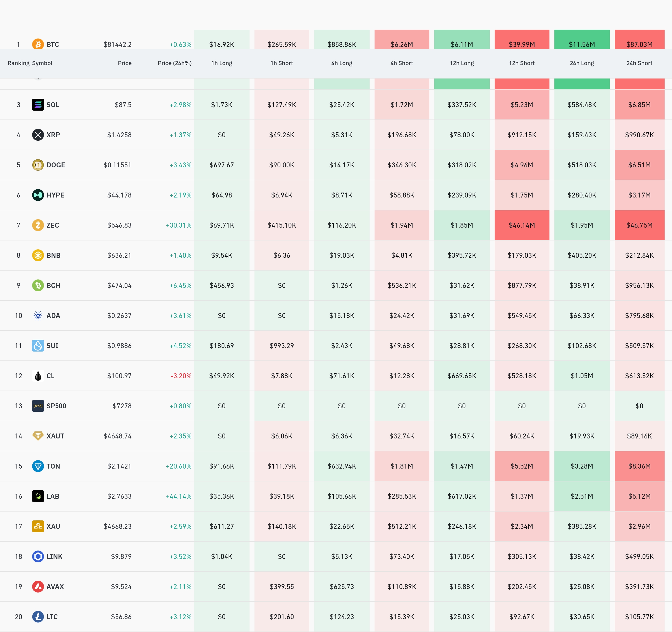Sort by Ranking column header
This screenshot has height=632, width=672.
point(19,63)
